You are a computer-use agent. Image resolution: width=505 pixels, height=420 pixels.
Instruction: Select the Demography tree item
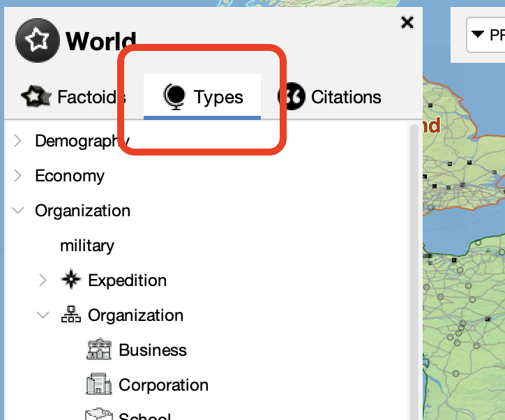pos(82,141)
